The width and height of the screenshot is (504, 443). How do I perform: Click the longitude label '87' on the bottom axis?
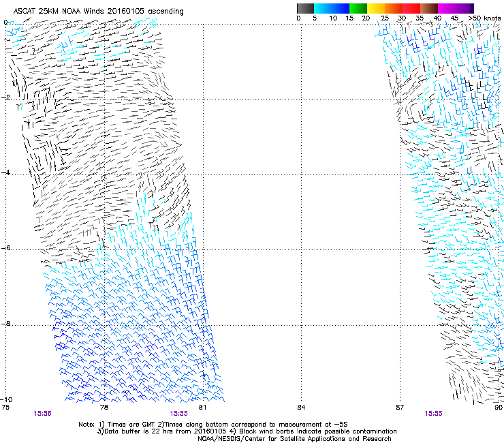click(x=400, y=408)
